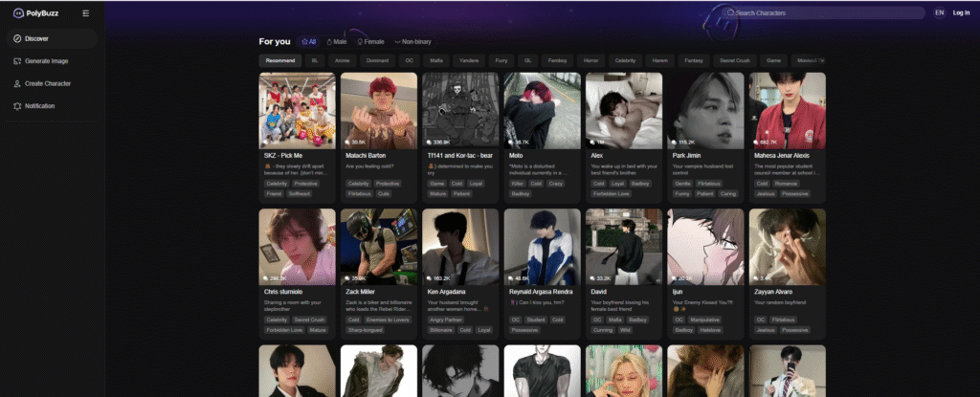This screenshot has height=397, width=980.
Task: Click the Generate Image icon
Action: [17, 61]
